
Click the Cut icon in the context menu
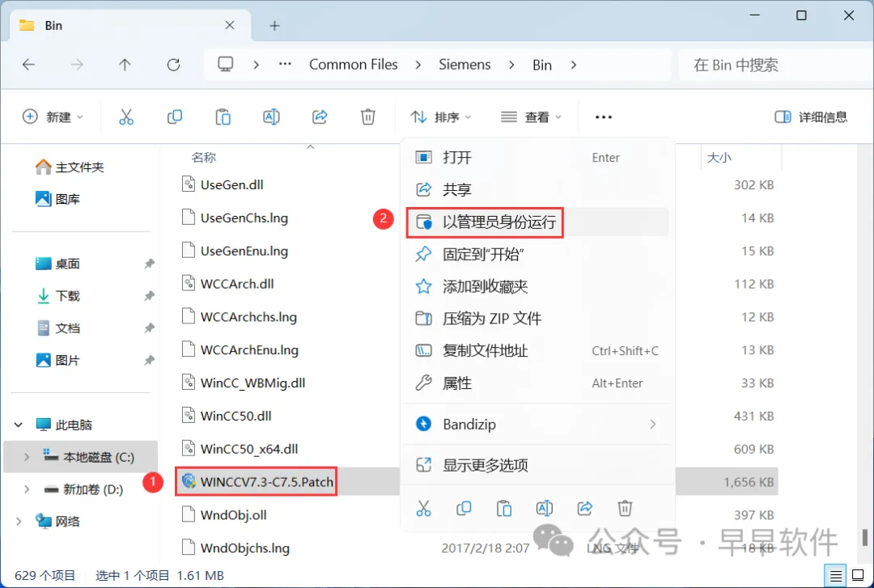tap(423, 508)
